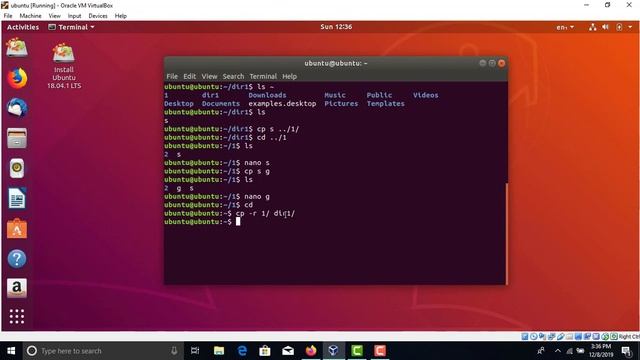The height and width of the screenshot is (360, 640).
Task: Open File Explorer from the Windows taskbar
Action: (219, 351)
